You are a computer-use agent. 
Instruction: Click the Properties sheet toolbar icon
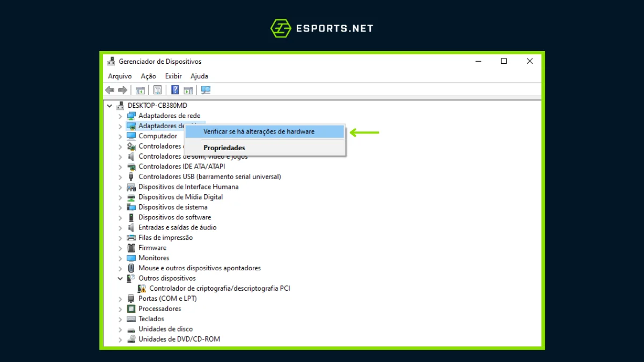[x=157, y=90]
